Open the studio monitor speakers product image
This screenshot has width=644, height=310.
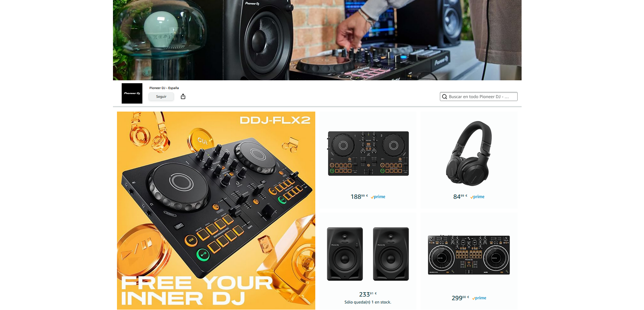(368, 254)
